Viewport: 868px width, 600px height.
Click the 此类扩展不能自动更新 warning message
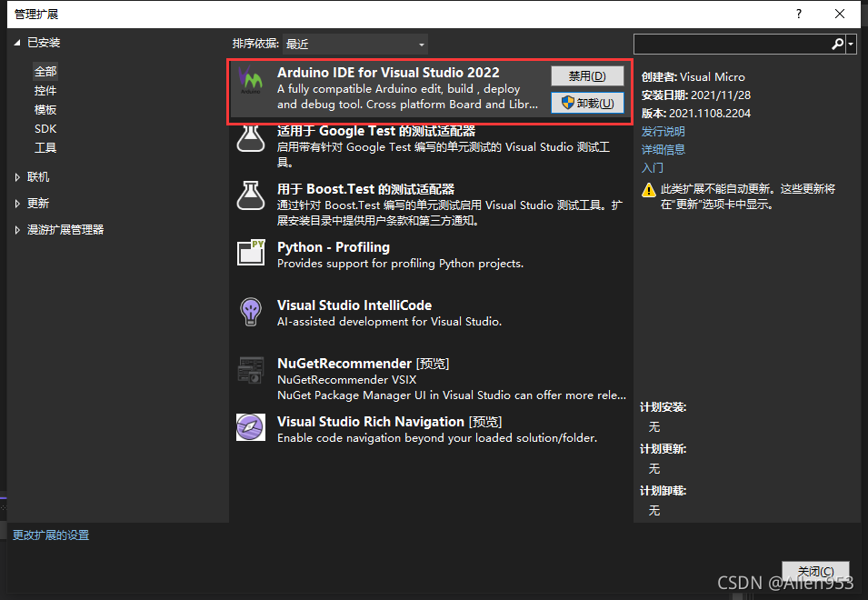point(747,196)
